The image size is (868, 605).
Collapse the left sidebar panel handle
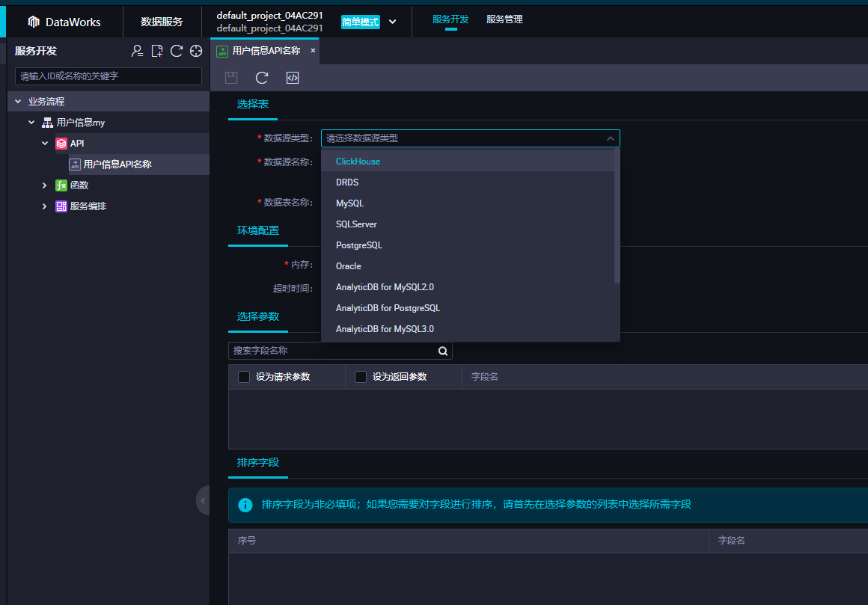coord(203,500)
